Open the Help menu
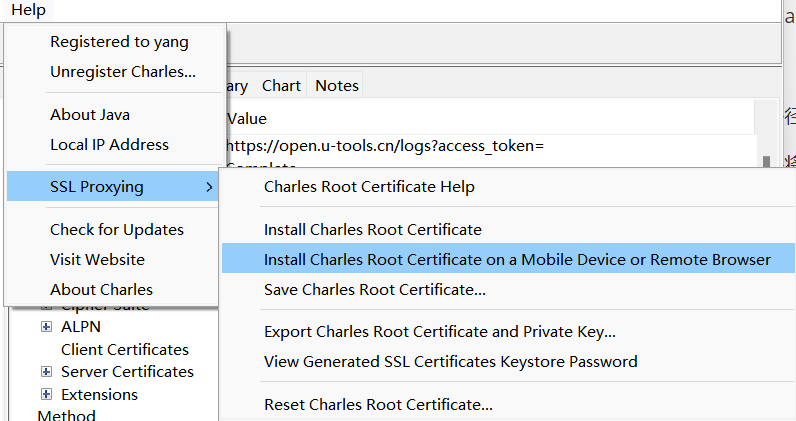 (28, 10)
